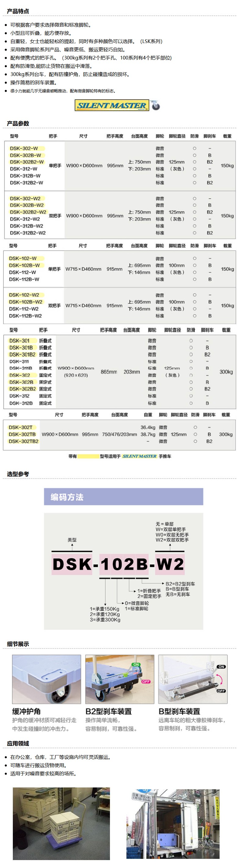This screenshot has width=237, height=868.
Task: Click the black OFF label on B-type brake photo
Action: [x=221, y=691]
